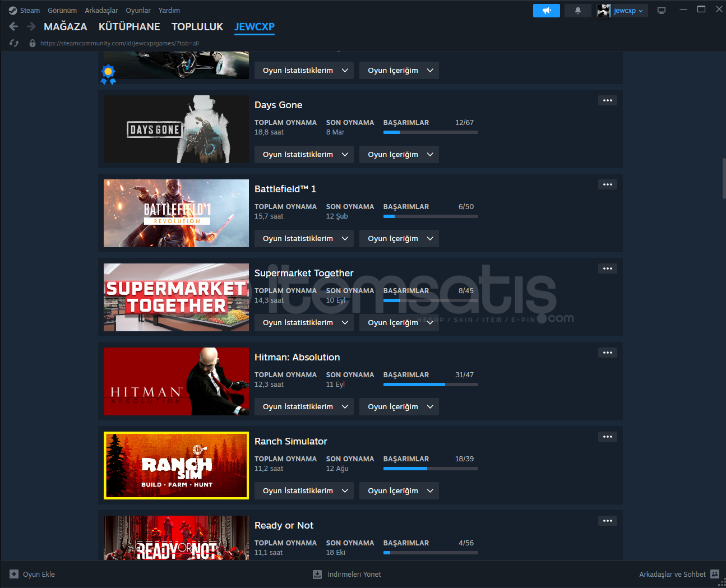Image resolution: width=726 pixels, height=588 pixels.
Task: Expand Oyun İstatistiklerim for Hitman: Absolution
Action: click(304, 406)
